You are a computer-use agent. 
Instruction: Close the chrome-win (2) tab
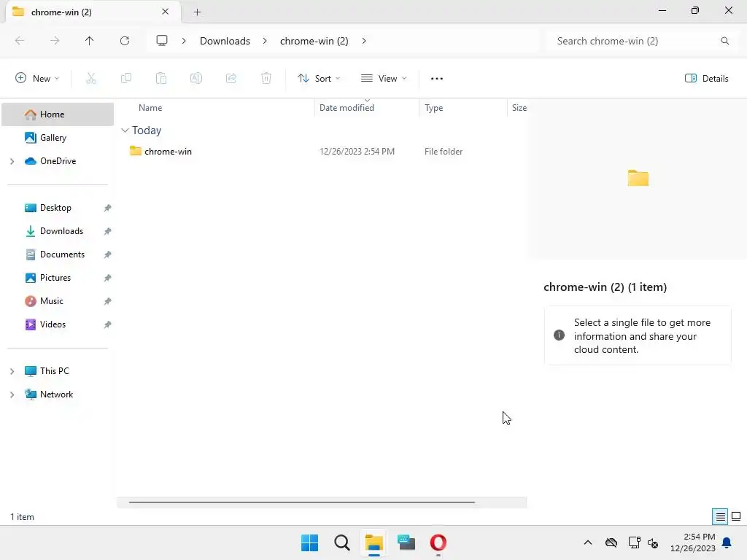point(166,12)
